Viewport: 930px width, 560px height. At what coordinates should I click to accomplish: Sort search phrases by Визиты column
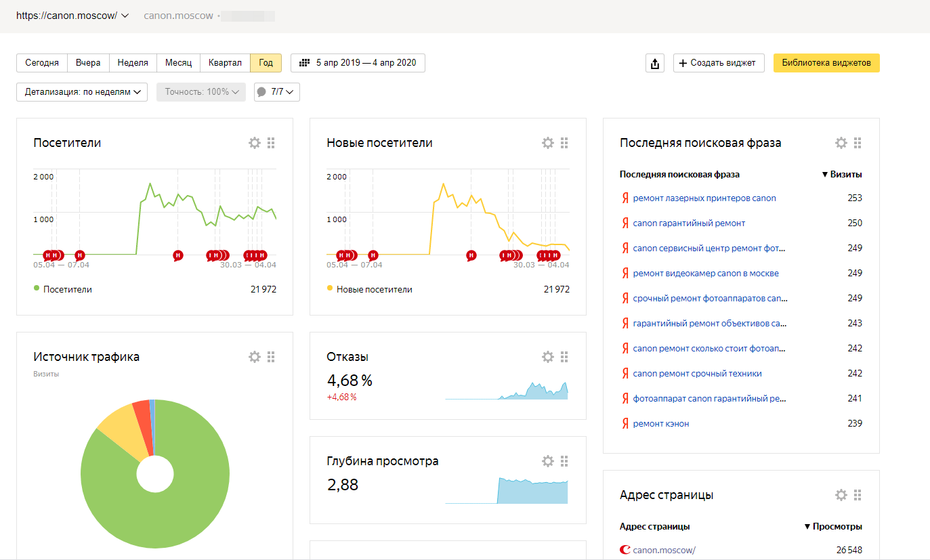click(841, 174)
